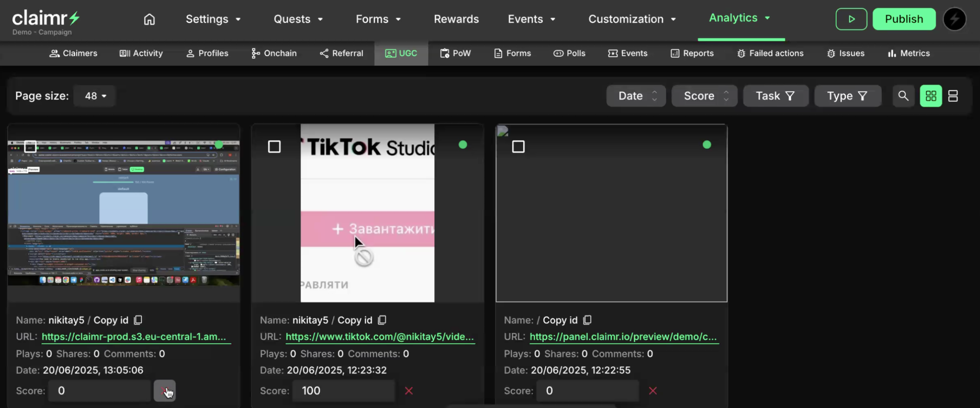Viewport: 980px width, 408px height.
Task: Click Copy id on 12:22:55 card
Action: click(560, 320)
